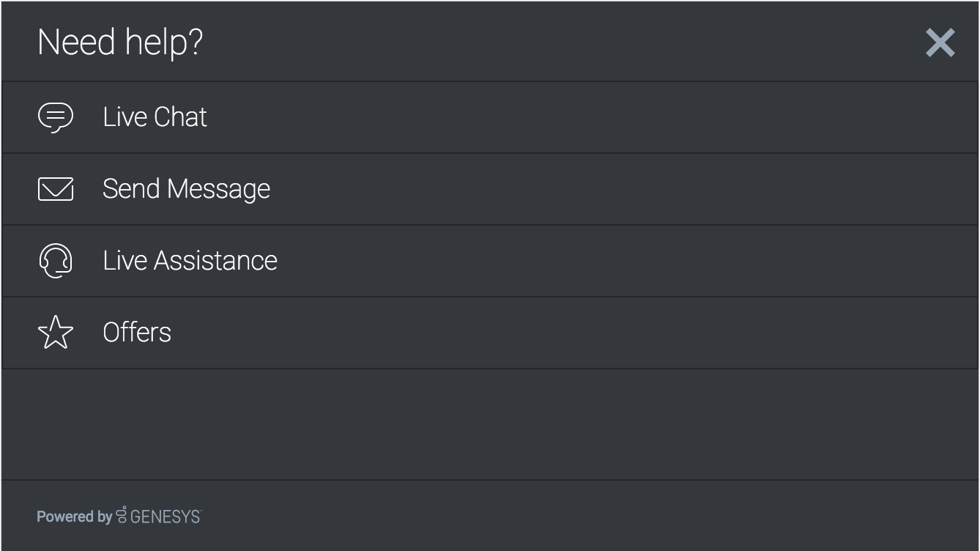The width and height of the screenshot is (980, 551).
Task: Open the Offers text label
Action: point(137,333)
